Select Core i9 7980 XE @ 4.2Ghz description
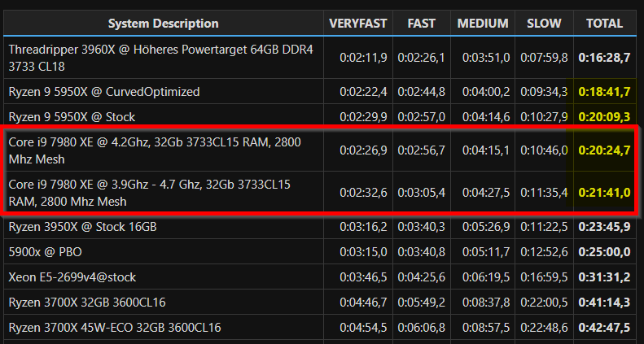Screen dimensions: 644x344 155,150
